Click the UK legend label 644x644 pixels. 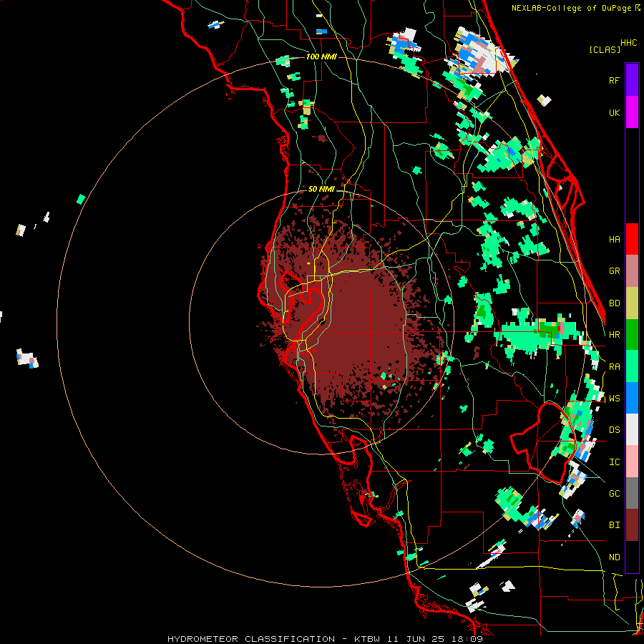(614, 112)
